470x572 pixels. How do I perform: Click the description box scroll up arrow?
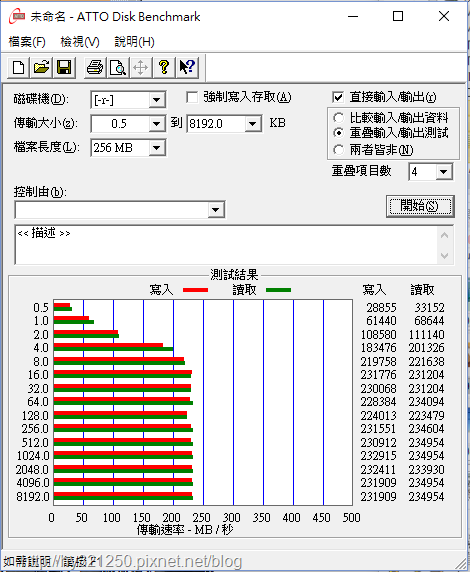point(444,235)
